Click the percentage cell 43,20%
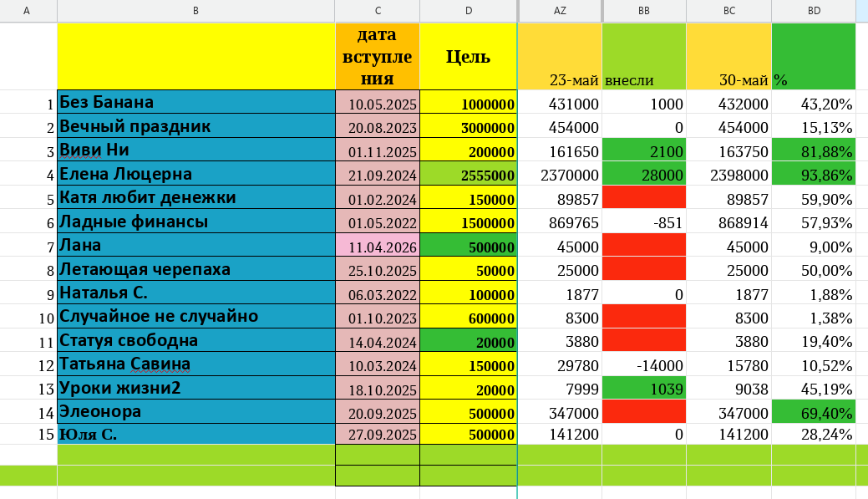 (x=814, y=102)
